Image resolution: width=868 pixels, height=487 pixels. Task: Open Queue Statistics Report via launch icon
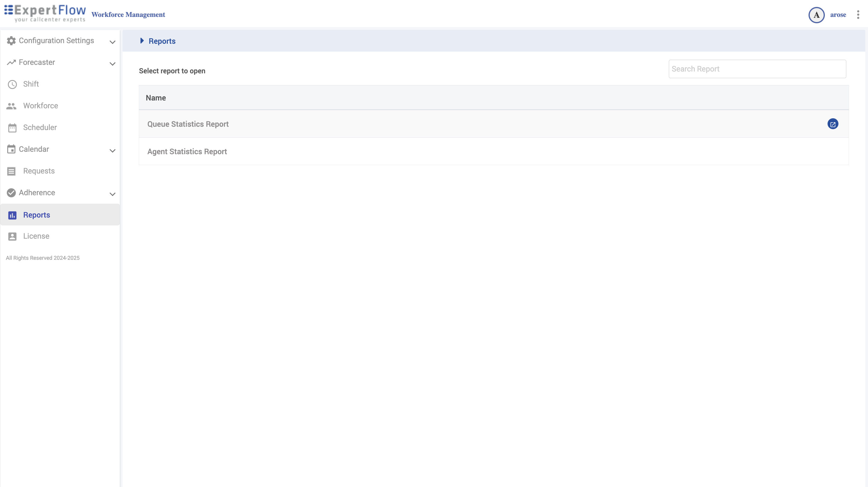(x=833, y=124)
